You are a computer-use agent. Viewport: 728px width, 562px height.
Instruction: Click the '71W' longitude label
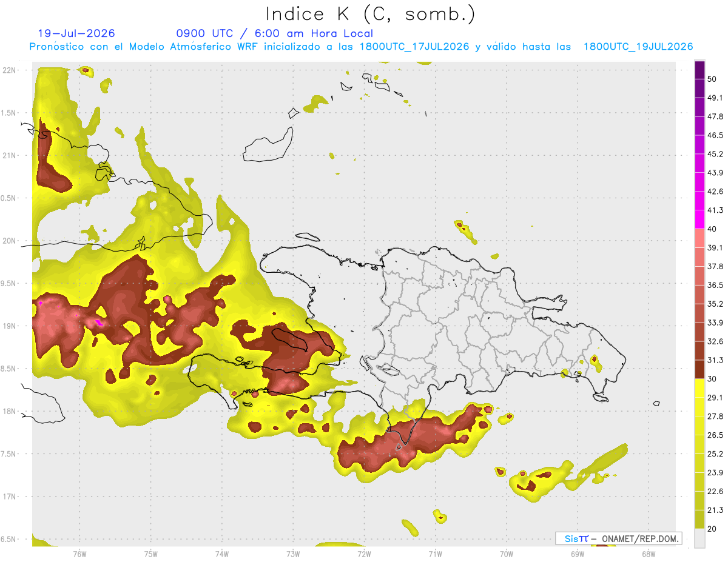pos(435,554)
